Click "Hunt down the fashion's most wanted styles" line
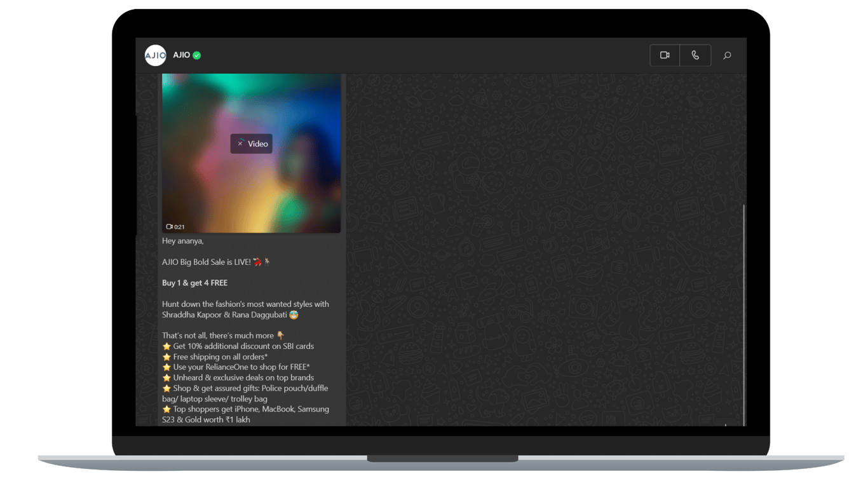 pyautogui.click(x=245, y=304)
